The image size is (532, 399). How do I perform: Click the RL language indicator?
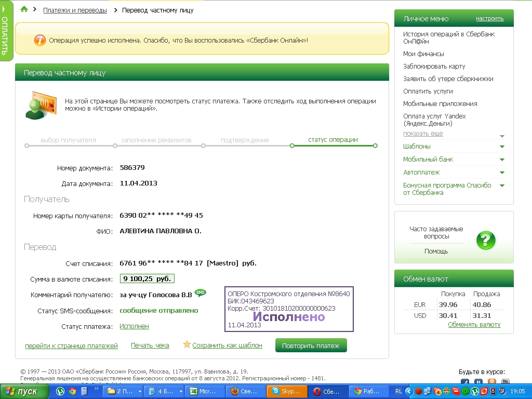click(x=399, y=392)
